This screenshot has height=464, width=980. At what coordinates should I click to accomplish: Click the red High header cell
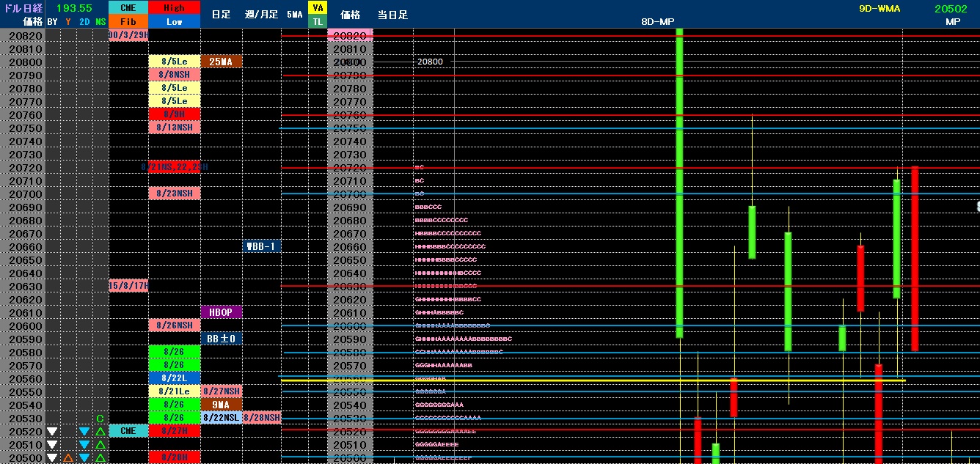pos(174,7)
